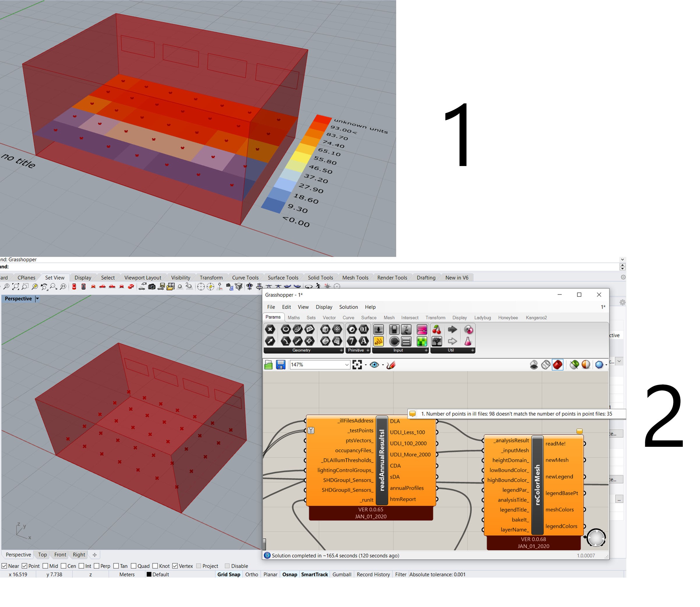Enable the Mid osnap checkbox

pyautogui.click(x=45, y=566)
